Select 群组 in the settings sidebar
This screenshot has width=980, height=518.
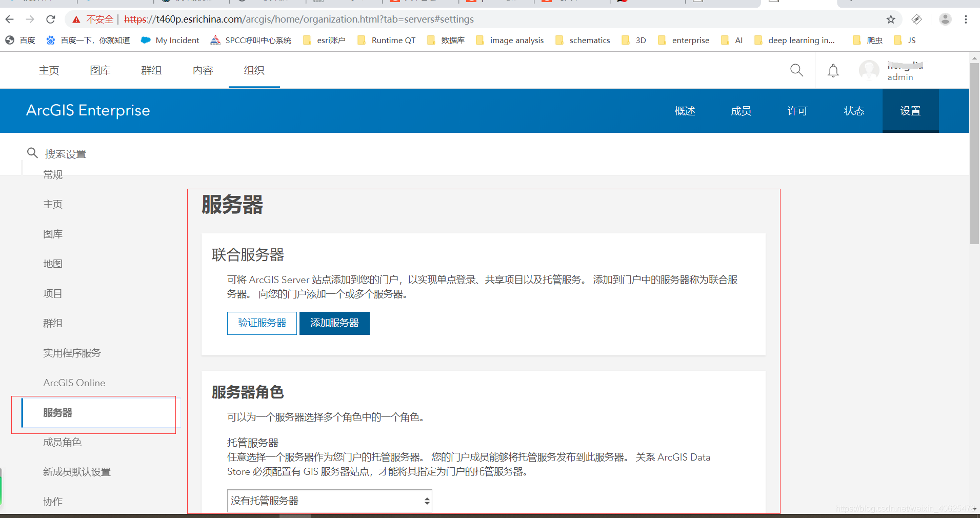click(x=53, y=323)
